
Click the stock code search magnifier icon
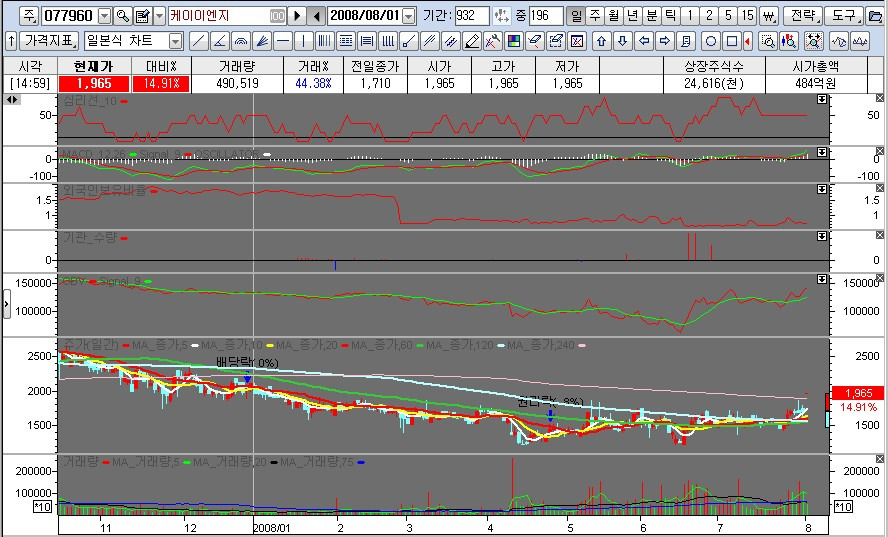click(x=122, y=16)
